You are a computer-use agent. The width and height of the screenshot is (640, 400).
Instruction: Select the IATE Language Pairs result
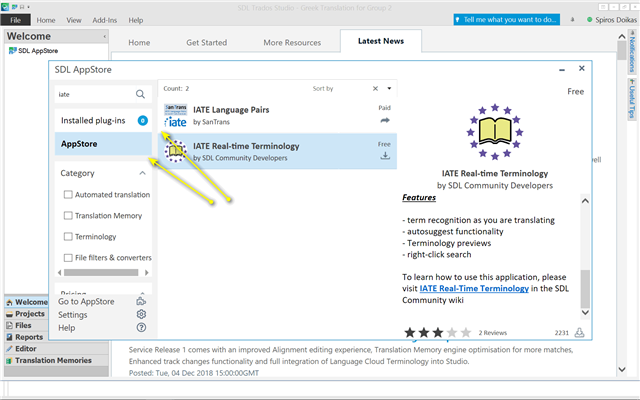click(x=278, y=116)
